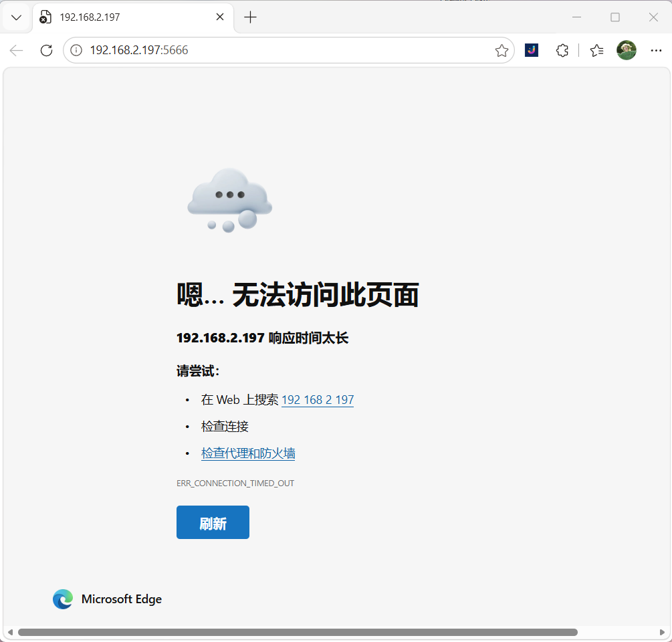The height and width of the screenshot is (642, 672).
Task: Close the 192.168.2.197 tab
Action: pos(220,17)
